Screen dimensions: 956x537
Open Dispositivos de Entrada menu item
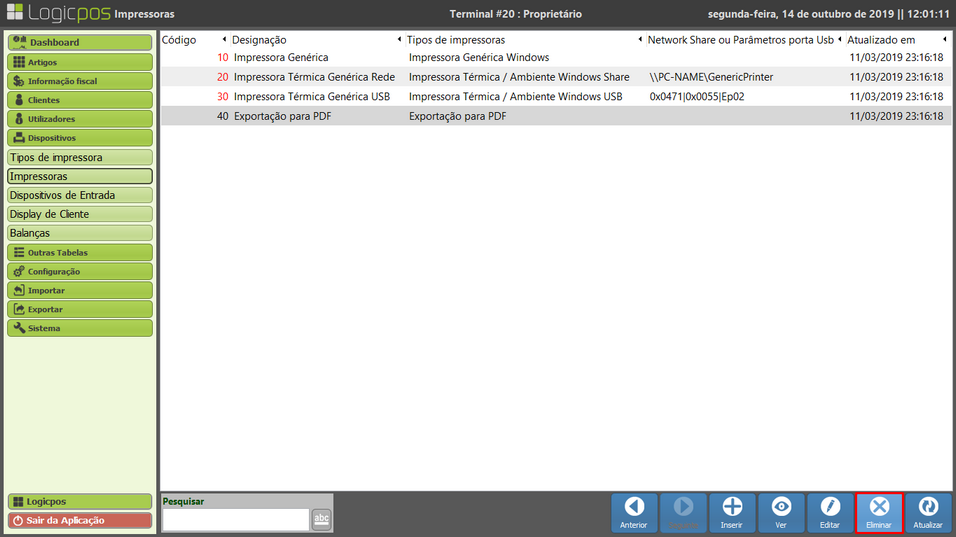pos(80,195)
